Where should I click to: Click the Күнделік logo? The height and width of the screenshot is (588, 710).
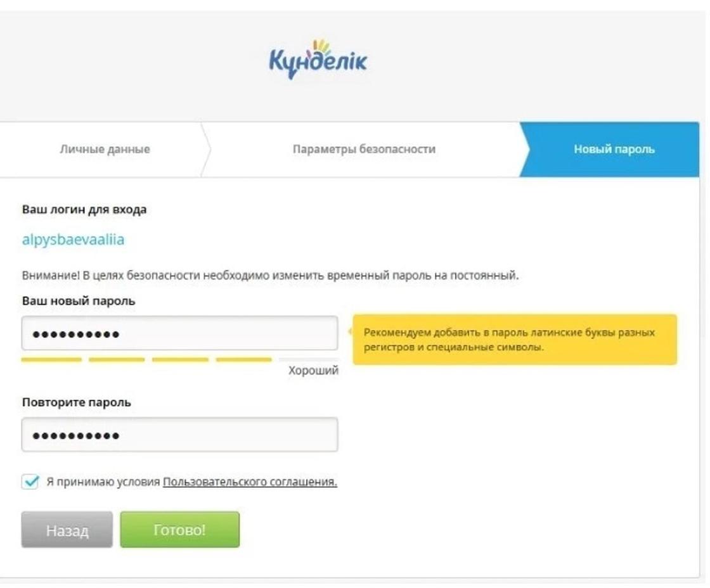point(318,60)
